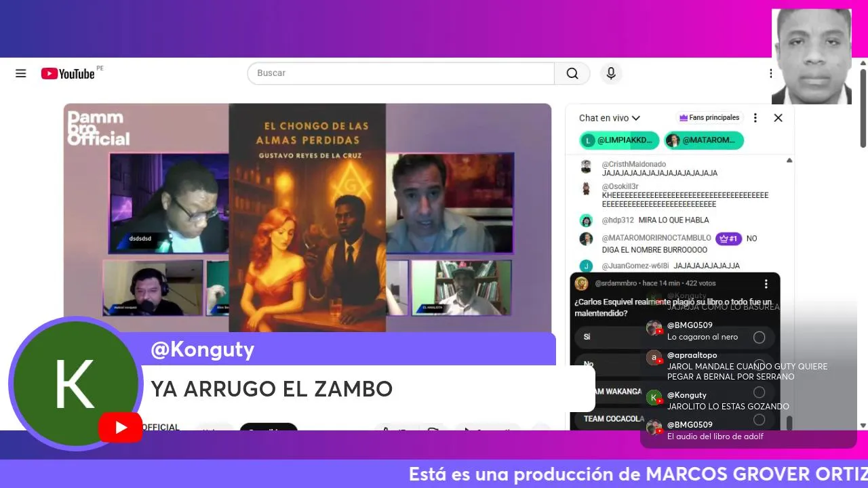Start voice search with microphone icon
This screenshot has height=488, width=868.
611,73
